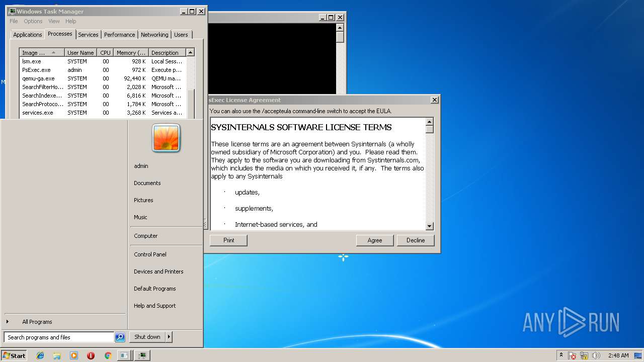Screen dimensions: 644x362
Task: Open Control Panel from the Start menu
Action: click(150, 254)
